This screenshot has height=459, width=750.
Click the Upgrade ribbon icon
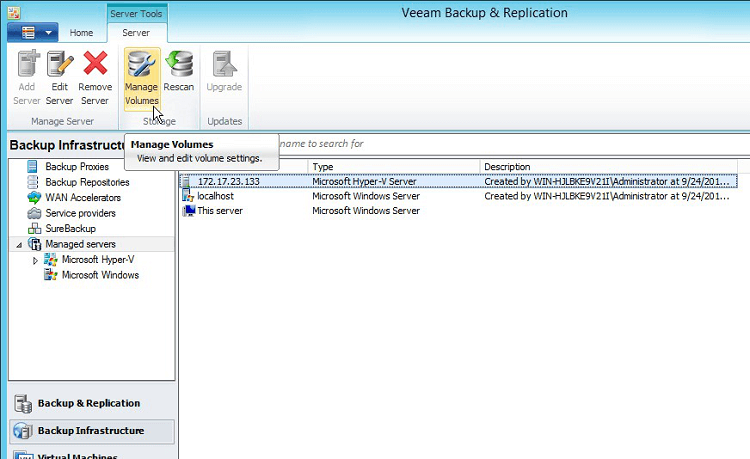[x=224, y=64]
